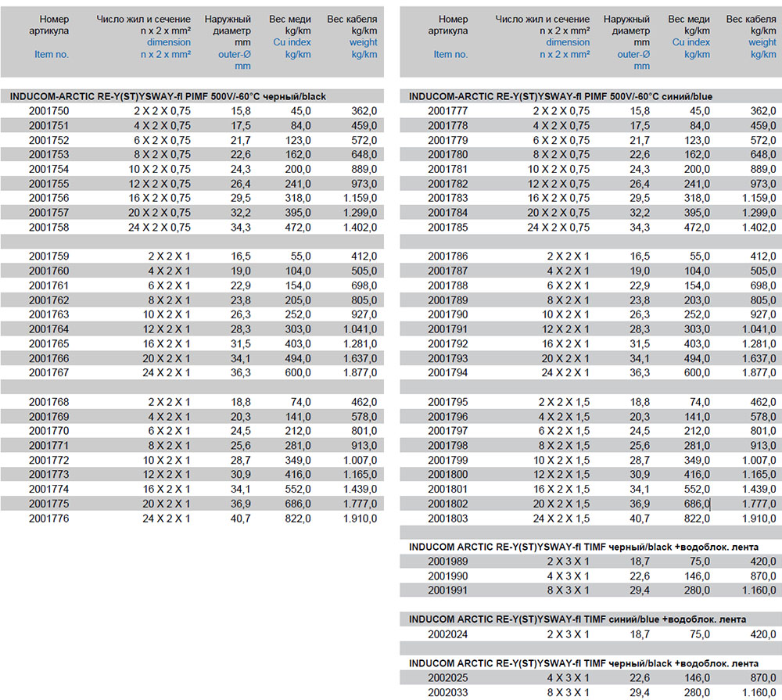Image resolution: width=782 pixels, height=700 pixels.
Task: Click article 2001789 in the blue table
Action: pos(448,300)
